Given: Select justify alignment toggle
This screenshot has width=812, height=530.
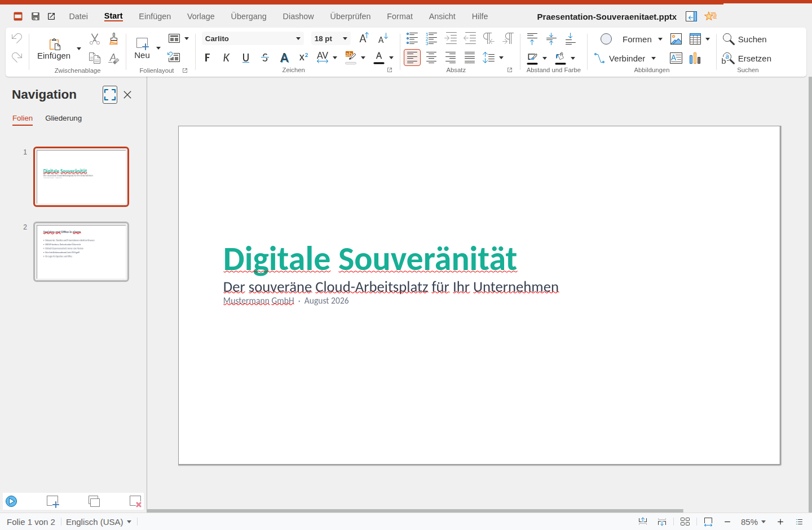Looking at the screenshot, I should 470,58.
